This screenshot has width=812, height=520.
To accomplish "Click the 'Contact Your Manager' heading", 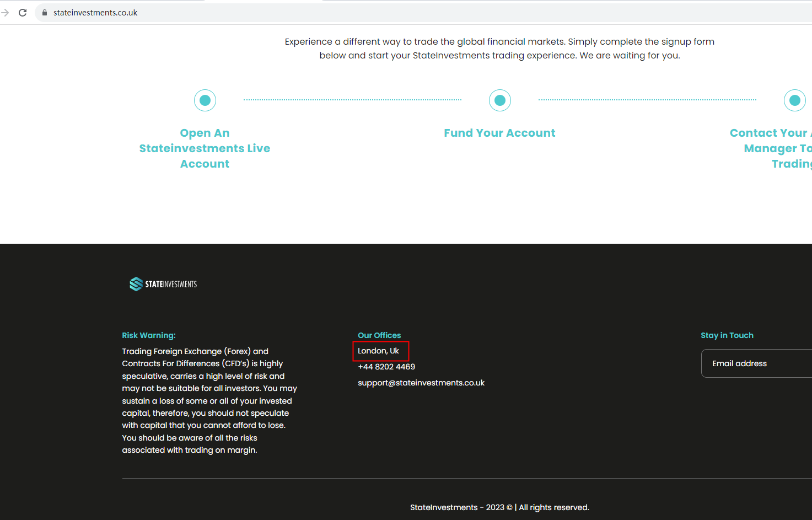I will point(771,148).
